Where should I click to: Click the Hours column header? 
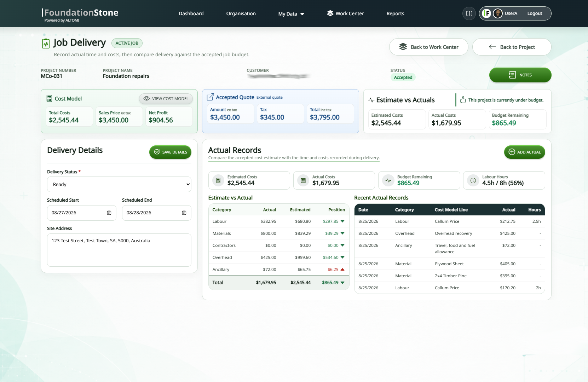coord(534,210)
